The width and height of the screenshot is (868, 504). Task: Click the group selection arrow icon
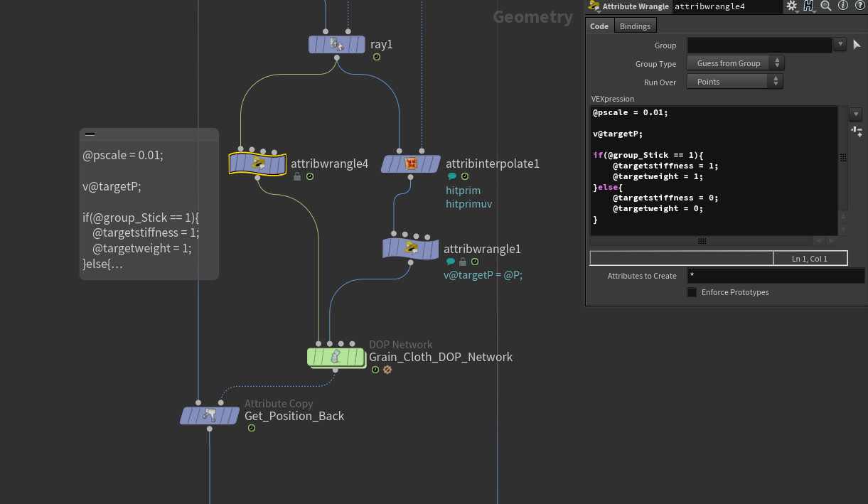[x=857, y=44]
